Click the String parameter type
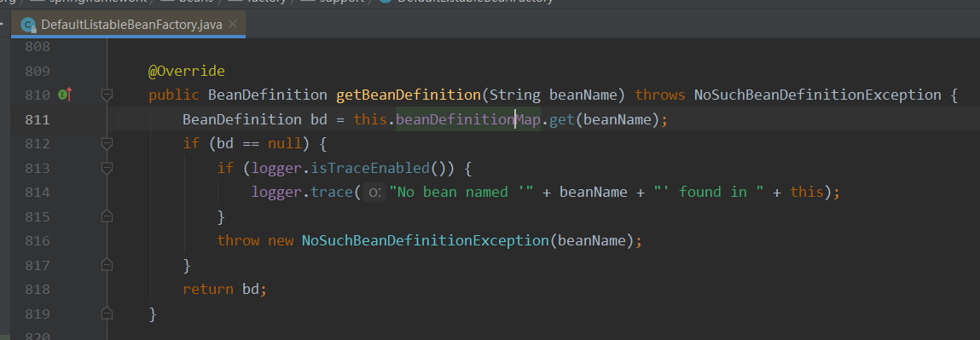 (x=515, y=95)
